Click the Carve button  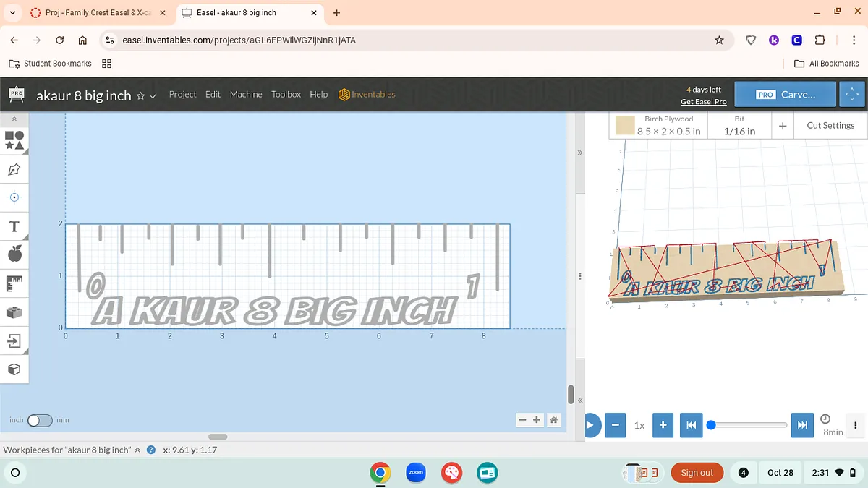(786, 94)
